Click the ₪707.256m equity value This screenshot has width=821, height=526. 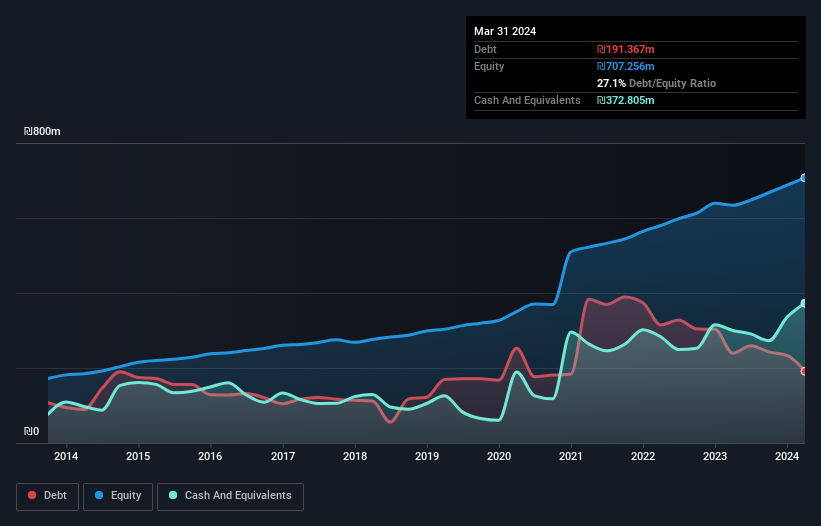[x=626, y=66]
